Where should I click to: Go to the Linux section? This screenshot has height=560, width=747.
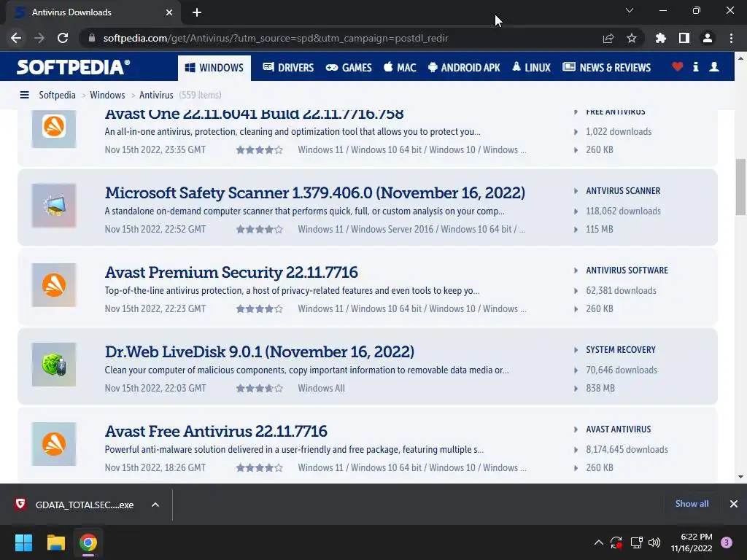pyautogui.click(x=531, y=68)
